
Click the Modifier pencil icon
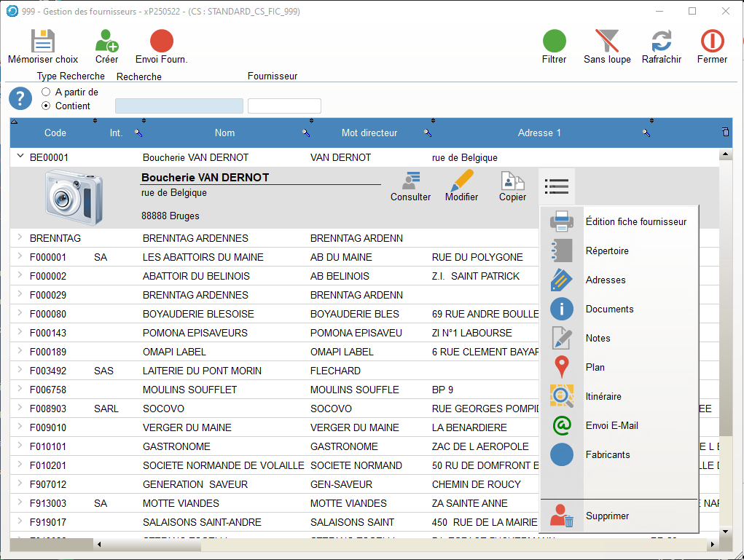(461, 182)
